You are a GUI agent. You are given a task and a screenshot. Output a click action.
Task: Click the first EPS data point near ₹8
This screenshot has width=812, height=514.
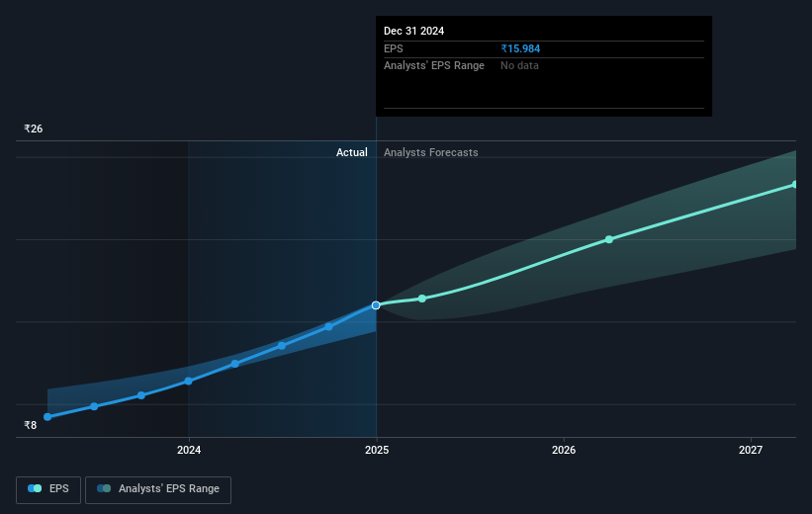(47, 417)
